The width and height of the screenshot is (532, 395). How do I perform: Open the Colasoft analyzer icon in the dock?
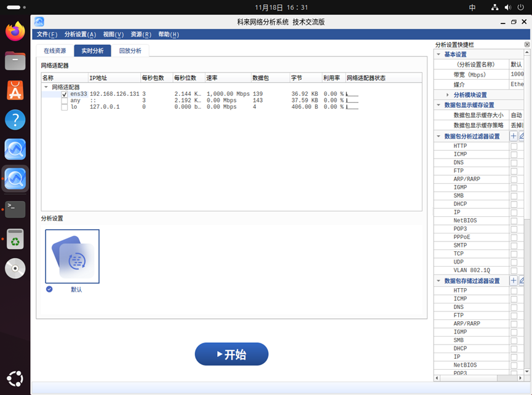[14, 179]
